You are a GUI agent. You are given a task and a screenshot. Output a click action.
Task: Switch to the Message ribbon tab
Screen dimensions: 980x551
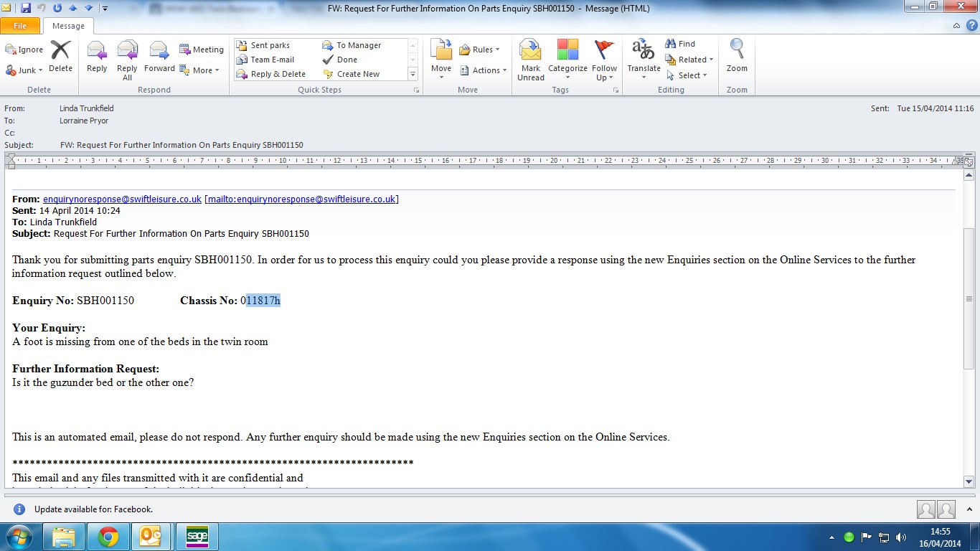click(x=68, y=26)
